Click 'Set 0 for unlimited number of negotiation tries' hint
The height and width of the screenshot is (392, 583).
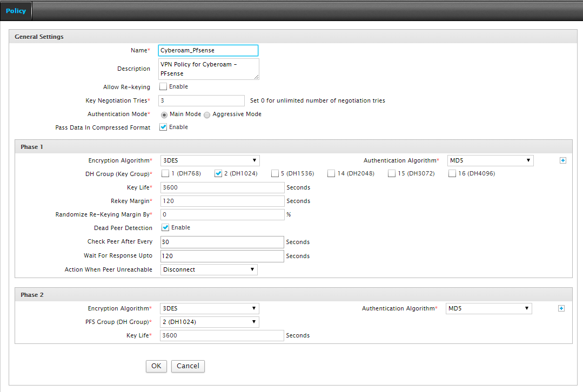tap(318, 100)
